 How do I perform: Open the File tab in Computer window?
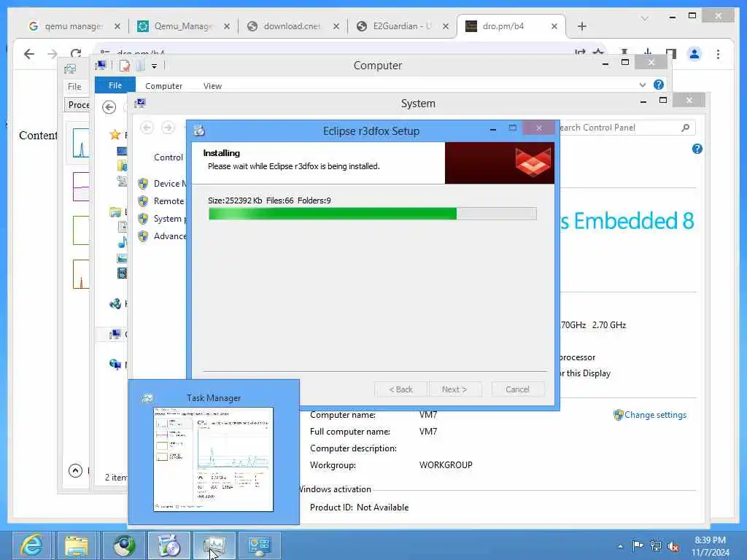115,85
